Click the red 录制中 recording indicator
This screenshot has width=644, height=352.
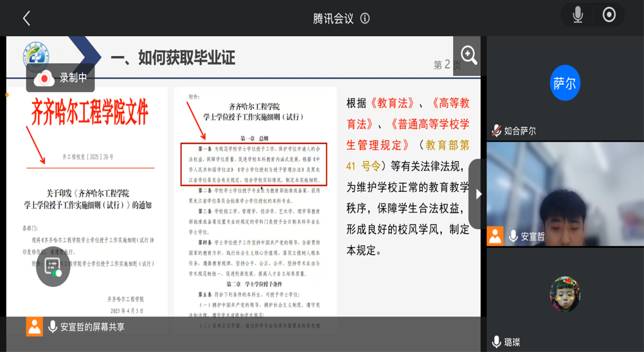point(61,78)
